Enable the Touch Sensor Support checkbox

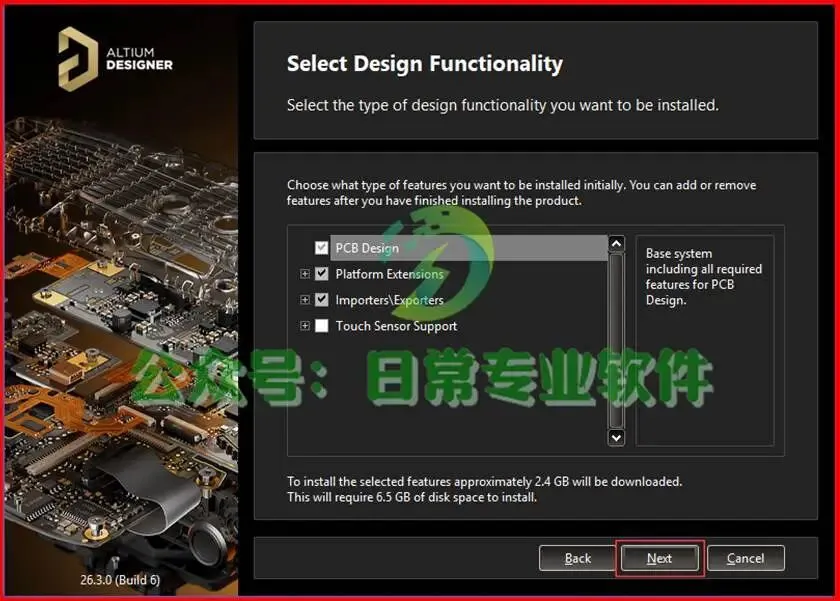click(x=321, y=326)
